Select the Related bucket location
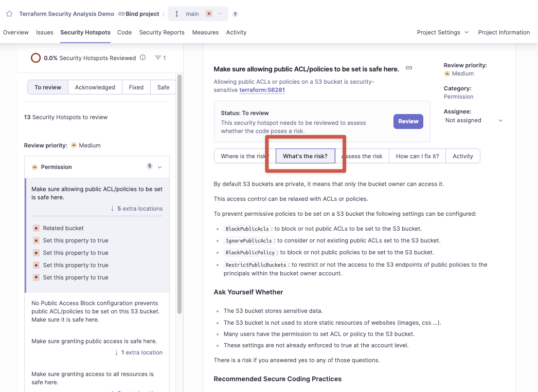This screenshot has width=538, height=392. 63,228
